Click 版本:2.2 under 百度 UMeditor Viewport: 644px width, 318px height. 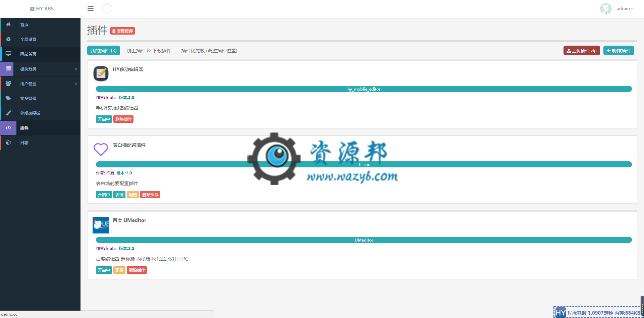point(126,249)
